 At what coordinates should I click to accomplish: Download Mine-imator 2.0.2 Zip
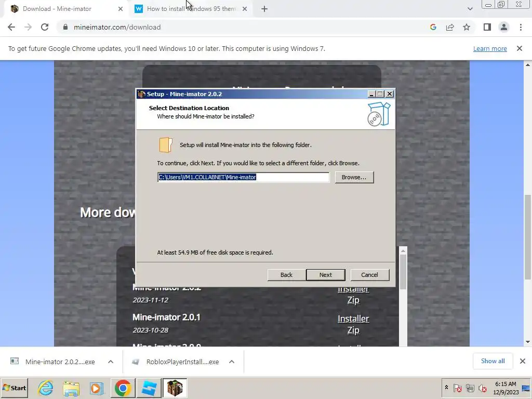tap(353, 300)
